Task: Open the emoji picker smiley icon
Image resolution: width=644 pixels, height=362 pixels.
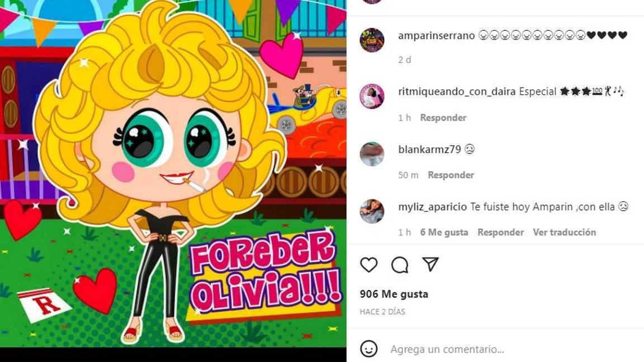Action: point(368,349)
